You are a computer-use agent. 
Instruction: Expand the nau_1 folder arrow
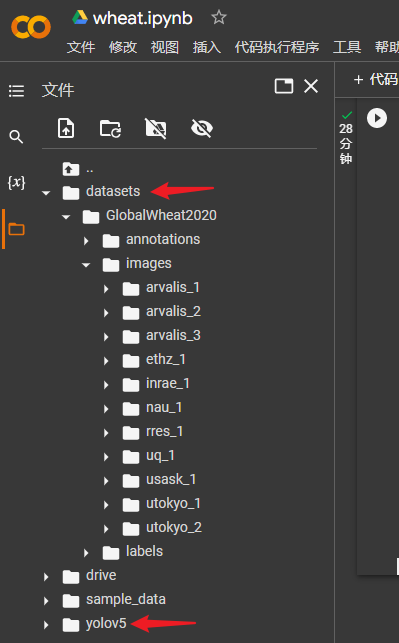(x=106, y=409)
